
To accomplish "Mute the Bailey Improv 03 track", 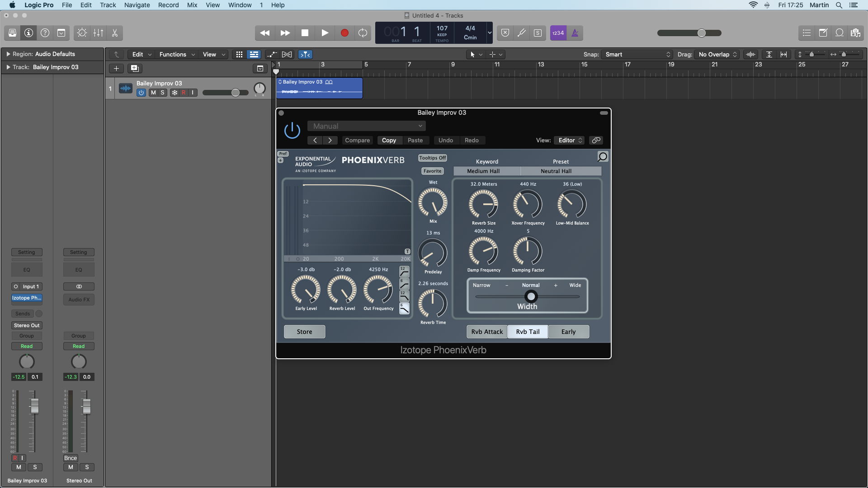I will [153, 93].
